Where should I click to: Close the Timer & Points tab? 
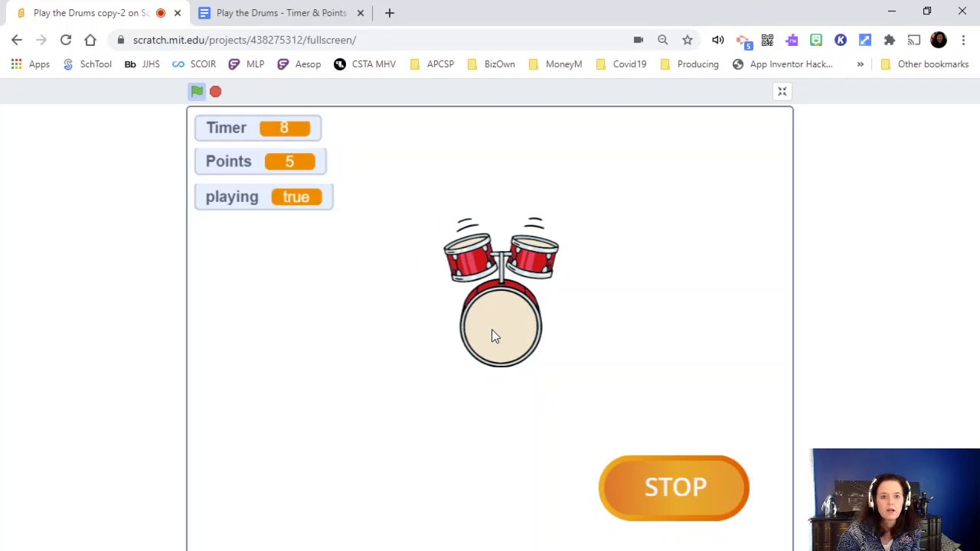[x=361, y=13]
